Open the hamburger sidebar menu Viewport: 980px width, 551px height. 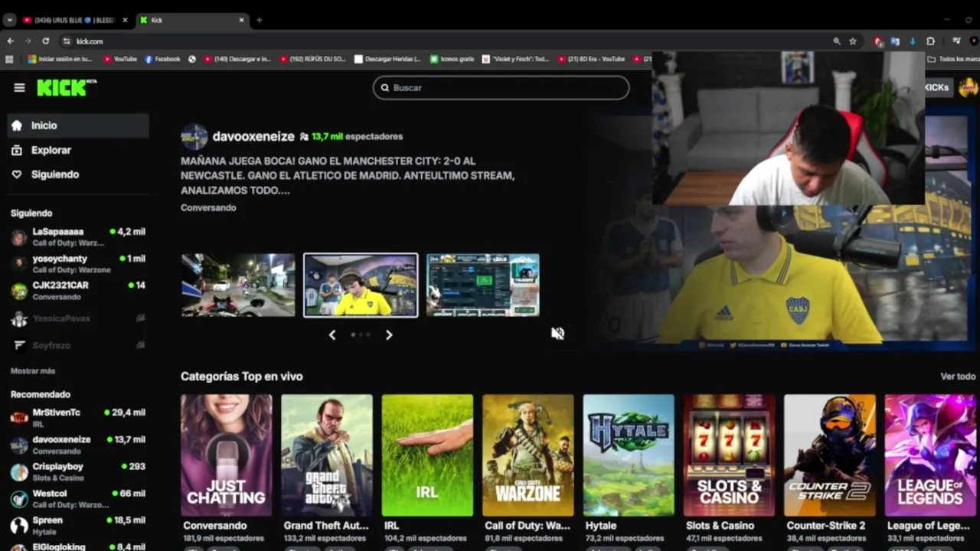click(19, 87)
